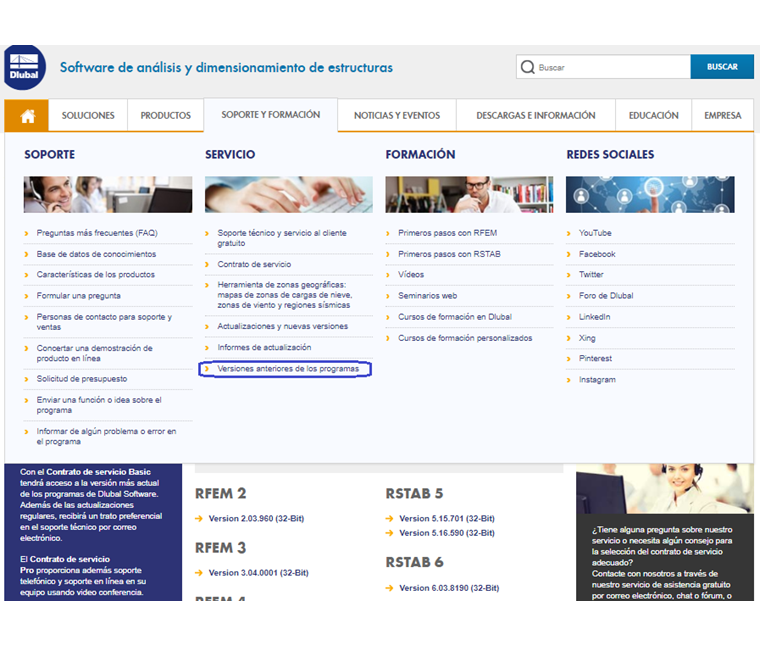The height and width of the screenshot is (647, 760).
Task: Open the EMPRESA menu
Action: pos(723,115)
